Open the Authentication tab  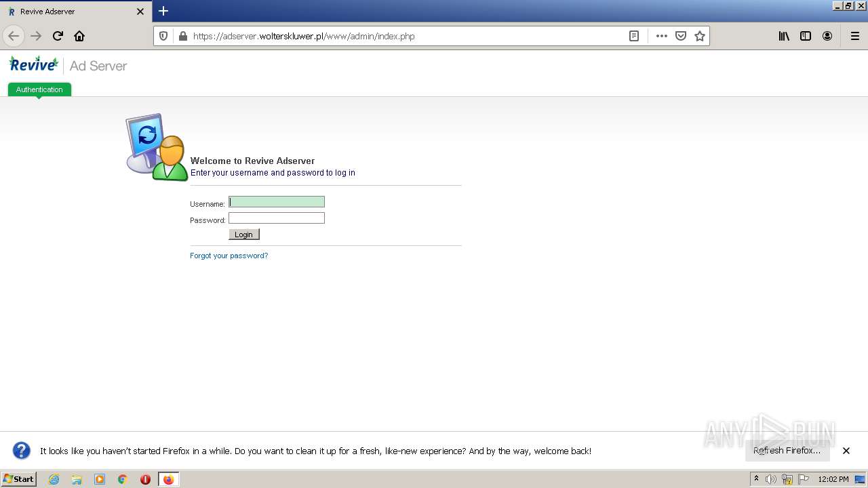point(39,89)
